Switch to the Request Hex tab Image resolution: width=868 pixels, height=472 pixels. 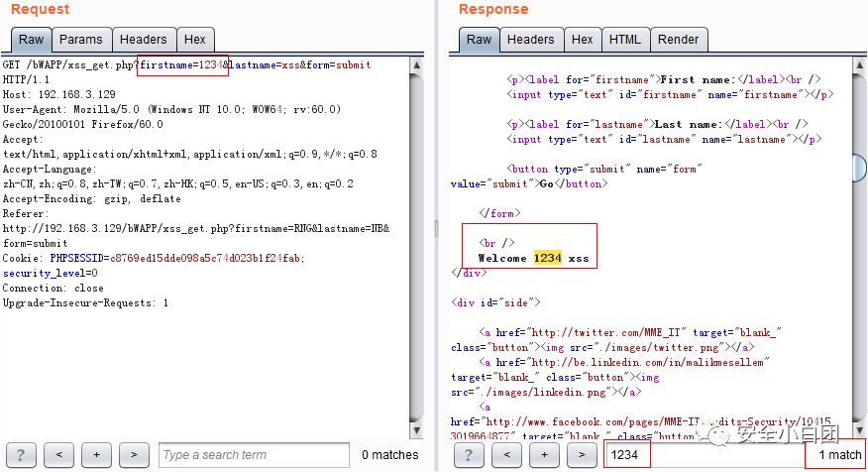pyautogui.click(x=195, y=40)
